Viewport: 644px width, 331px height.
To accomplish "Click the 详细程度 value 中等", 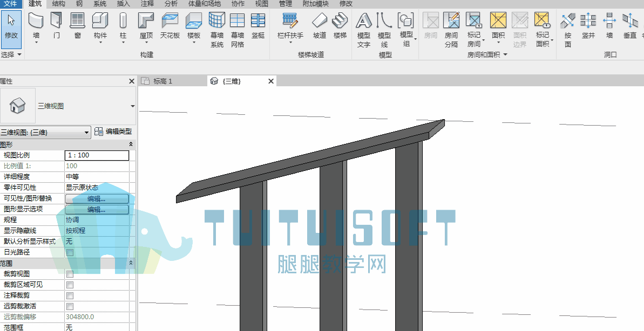I will coord(97,177).
